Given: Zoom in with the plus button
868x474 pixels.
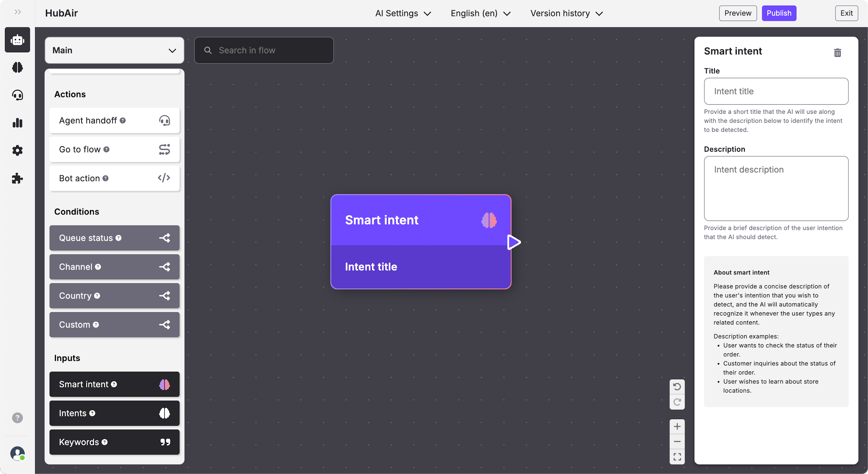Looking at the screenshot, I should (x=677, y=426).
